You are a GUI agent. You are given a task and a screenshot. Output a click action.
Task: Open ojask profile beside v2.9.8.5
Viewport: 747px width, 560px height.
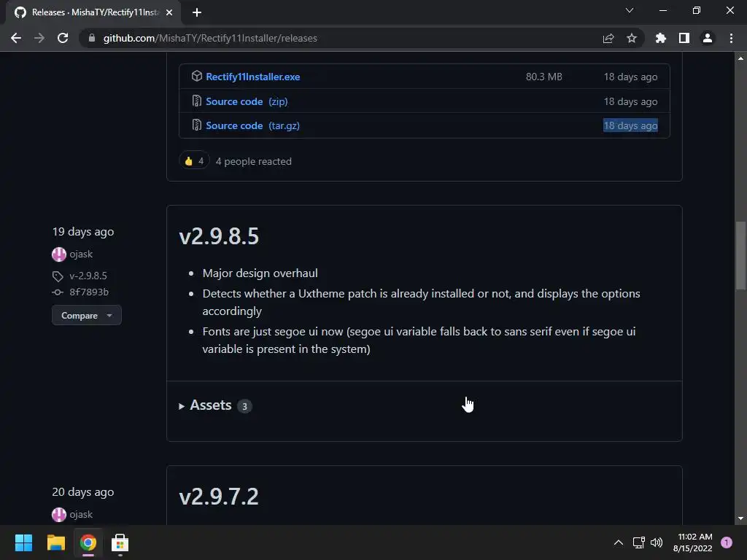[81, 254]
